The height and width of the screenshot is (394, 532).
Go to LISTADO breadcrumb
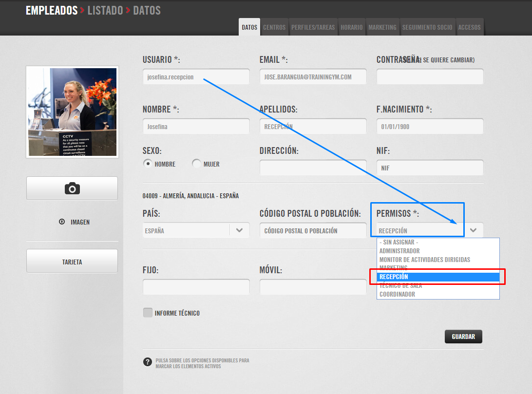[x=105, y=11]
